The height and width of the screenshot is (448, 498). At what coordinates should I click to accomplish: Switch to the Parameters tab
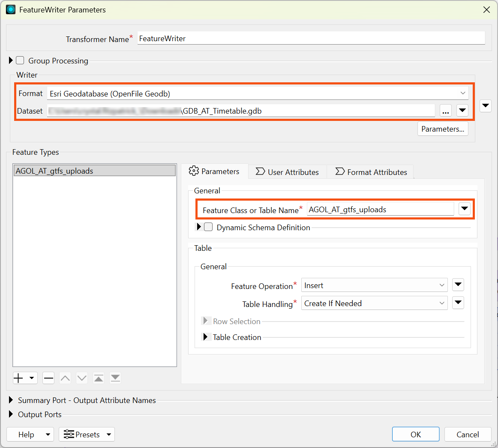point(214,171)
